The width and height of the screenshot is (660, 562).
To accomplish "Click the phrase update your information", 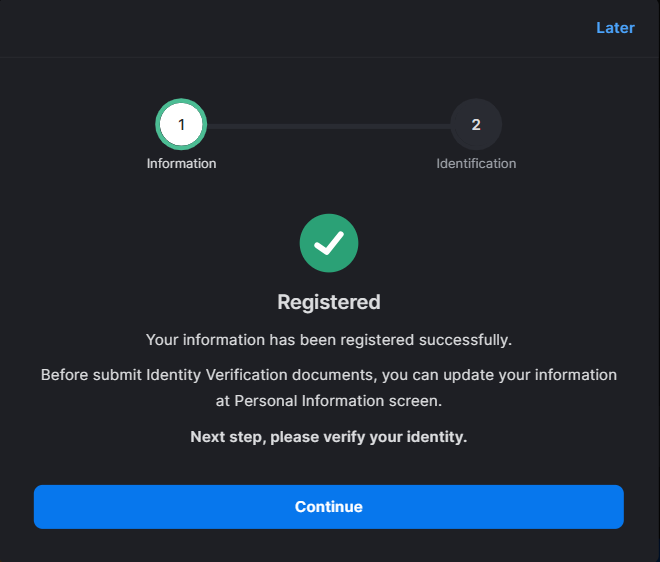I will tap(530, 375).
